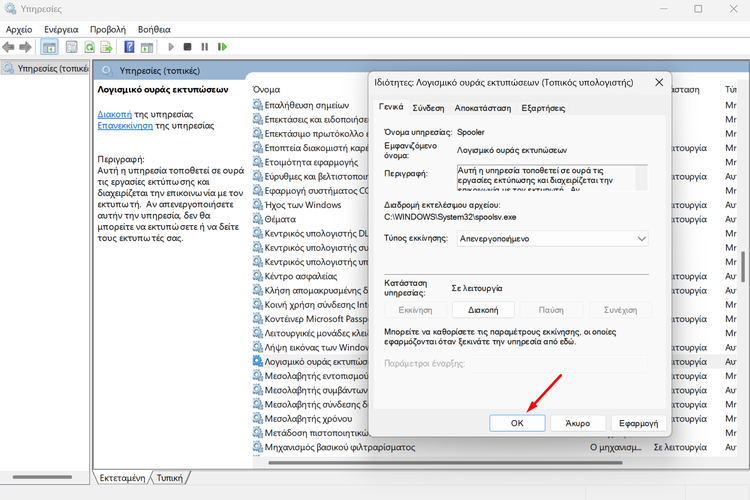Click the Back arrow in the toolbar
750x500 pixels.
tap(9, 47)
